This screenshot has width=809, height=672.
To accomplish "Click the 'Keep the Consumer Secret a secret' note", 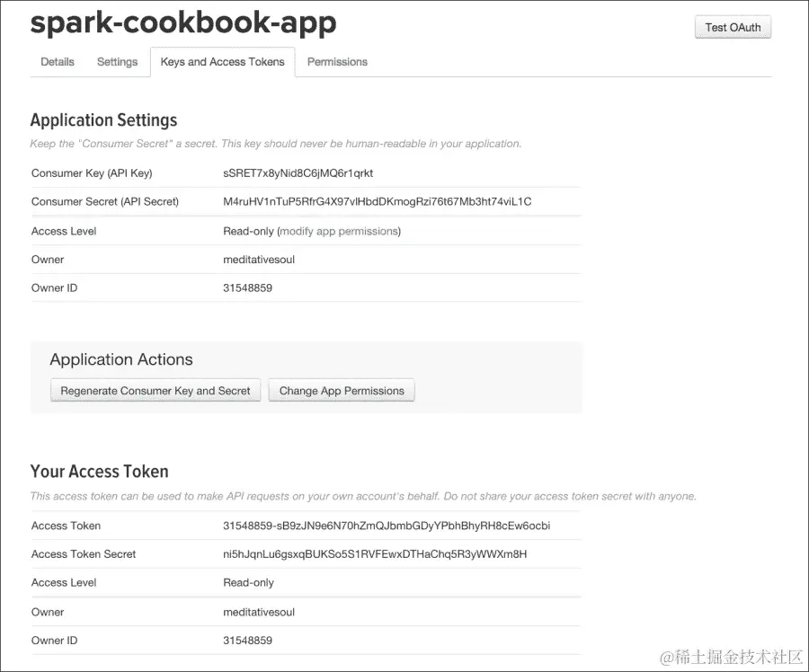I will point(276,144).
